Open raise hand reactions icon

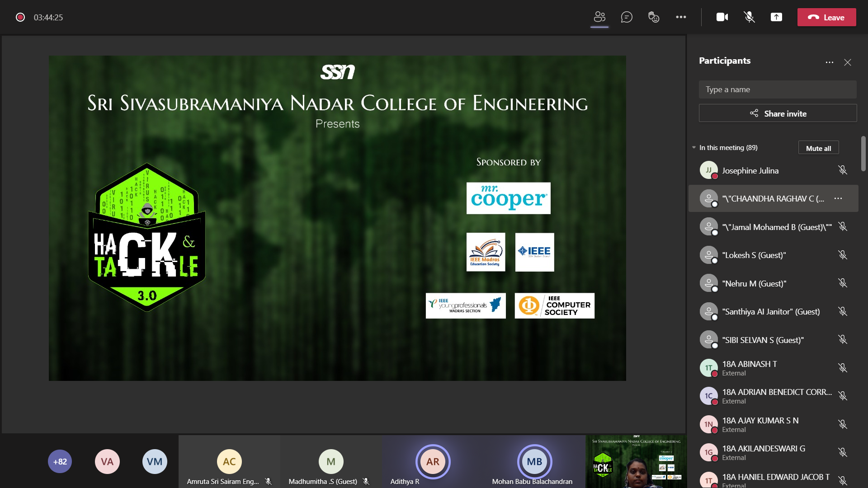point(654,17)
